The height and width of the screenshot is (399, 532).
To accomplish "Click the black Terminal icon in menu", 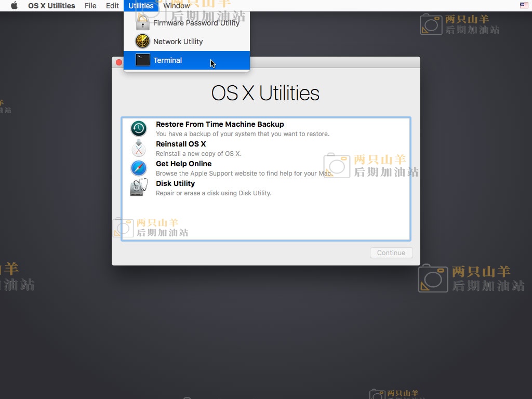I will point(142,60).
